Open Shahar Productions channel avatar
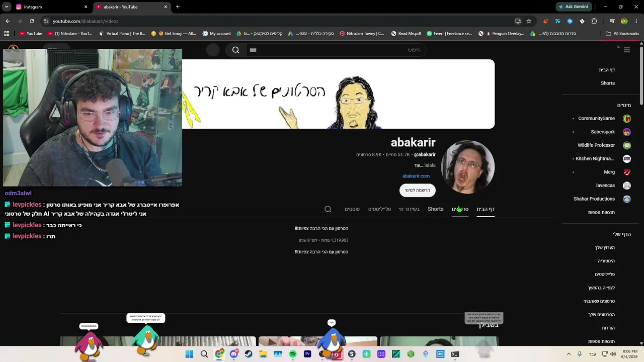The width and height of the screenshot is (644, 362). [627, 199]
